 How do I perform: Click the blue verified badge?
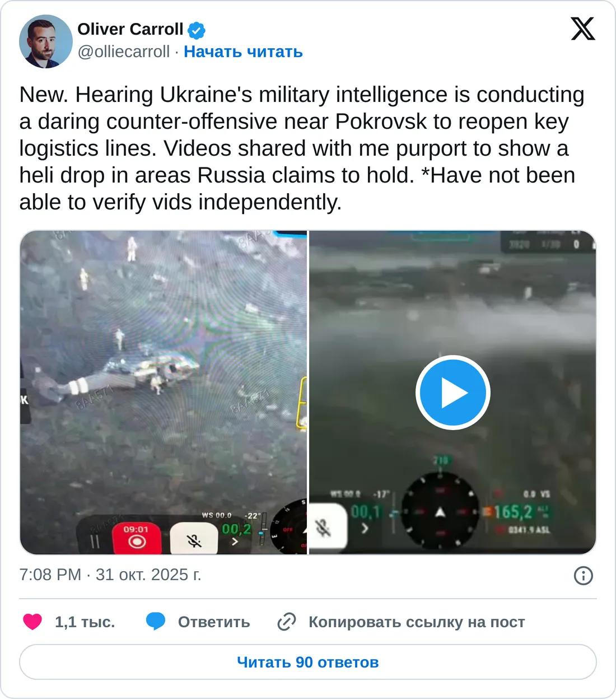click(x=197, y=30)
